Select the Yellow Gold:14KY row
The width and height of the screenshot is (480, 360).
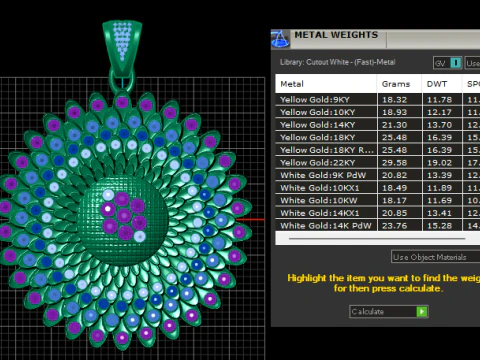[x=378, y=125]
